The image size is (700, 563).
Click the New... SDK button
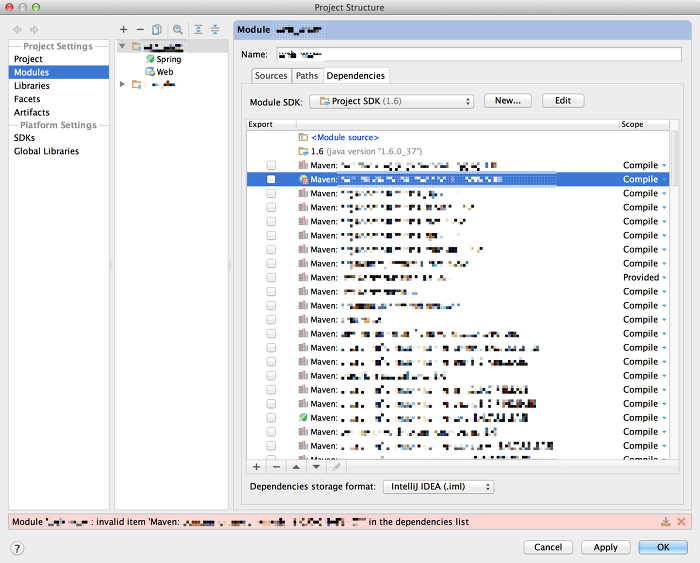pos(508,101)
